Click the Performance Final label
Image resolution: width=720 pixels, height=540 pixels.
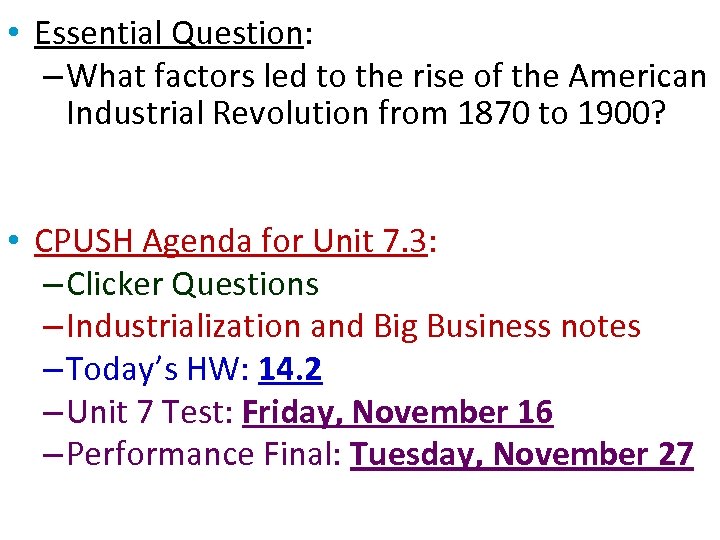(x=205, y=454)
